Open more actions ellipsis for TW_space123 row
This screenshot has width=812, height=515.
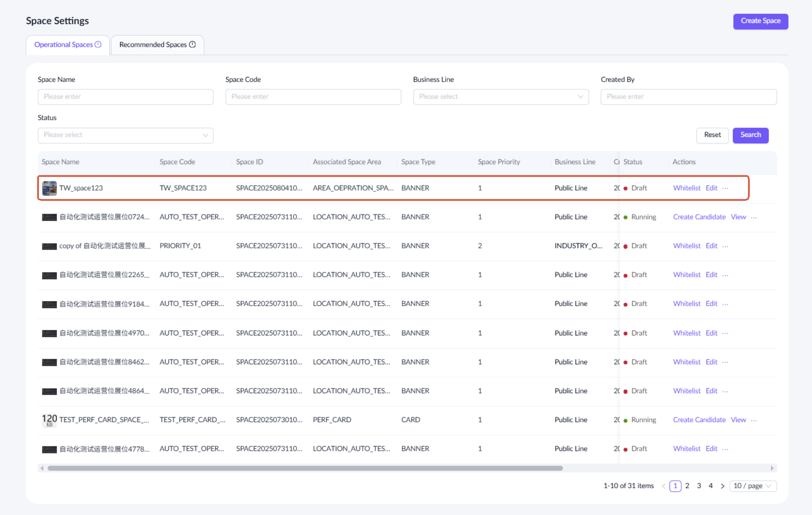click(x=725, y=188)
